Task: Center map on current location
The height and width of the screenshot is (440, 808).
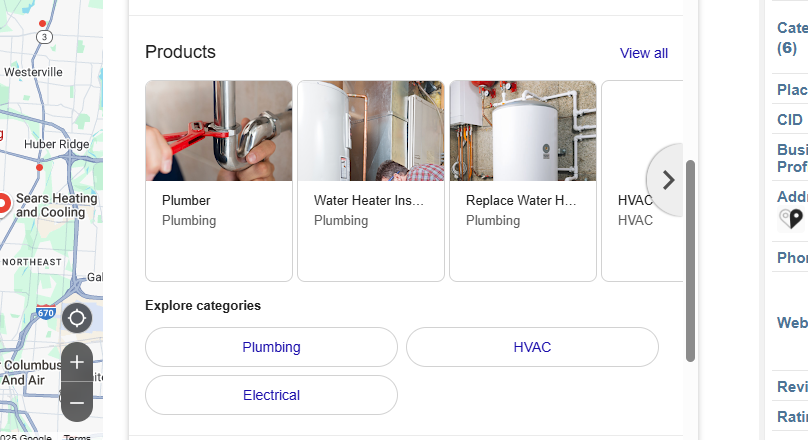Action: click(77, 319)
